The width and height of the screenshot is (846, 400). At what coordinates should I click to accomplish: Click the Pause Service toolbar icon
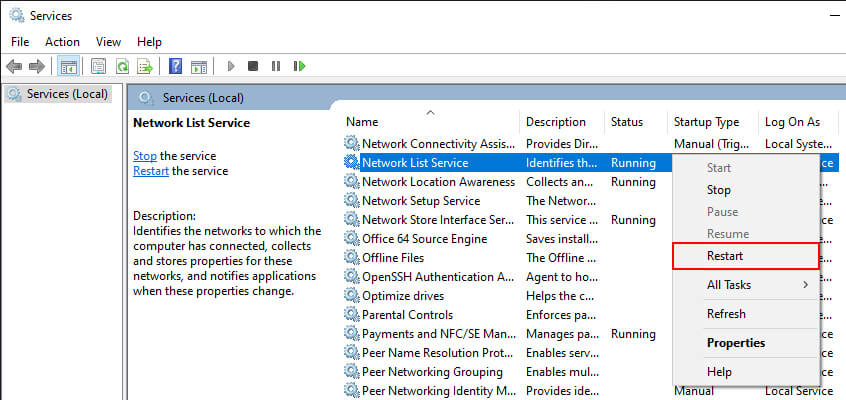(x=276, y=66)
